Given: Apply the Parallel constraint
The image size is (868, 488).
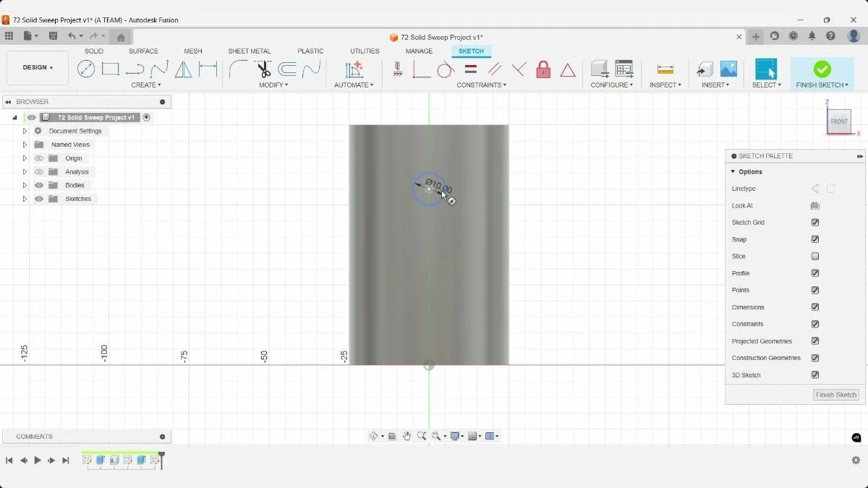Looking at the screenshot, I should tap(495, 69).
